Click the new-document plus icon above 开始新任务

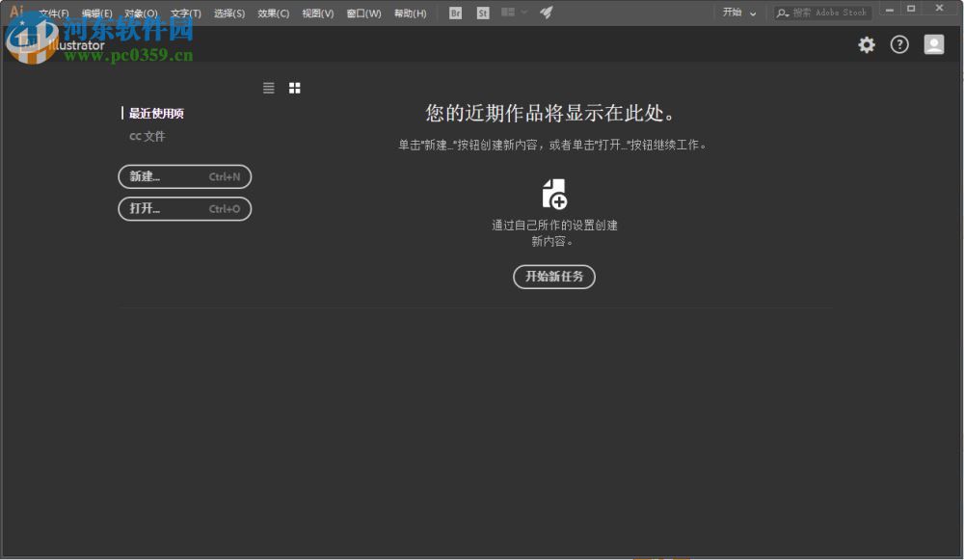553,192
